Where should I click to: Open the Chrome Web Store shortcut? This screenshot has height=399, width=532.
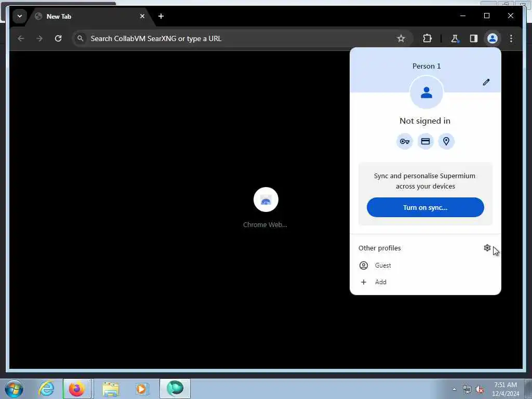pos(265,207)
